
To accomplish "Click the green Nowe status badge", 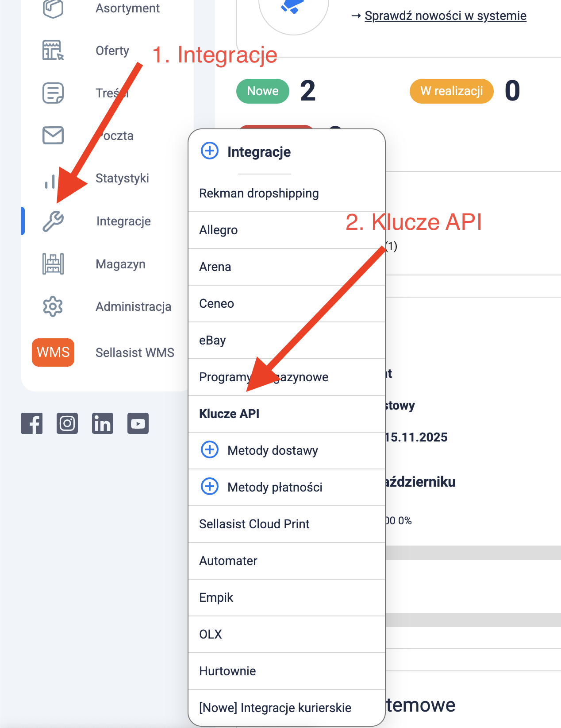I will [x=263, y=91].
